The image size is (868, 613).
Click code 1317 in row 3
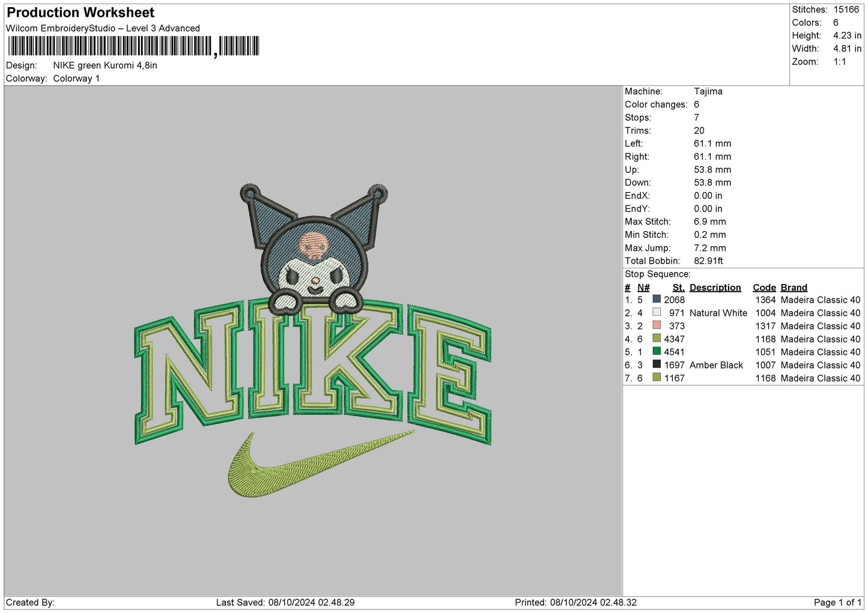click(x=765, y=326)
